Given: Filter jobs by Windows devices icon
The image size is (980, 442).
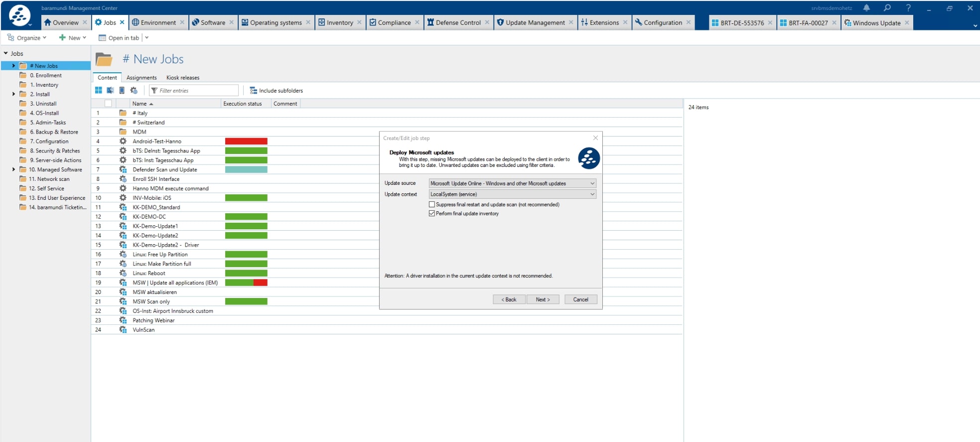Looking at the screenshot, I should 99,90.
